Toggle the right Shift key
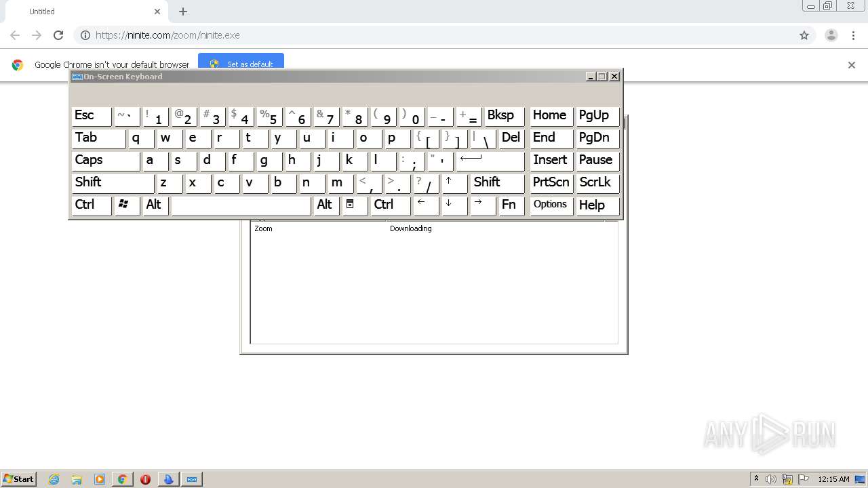The height and width of the screenshot is (488, 868). (497, 183)
